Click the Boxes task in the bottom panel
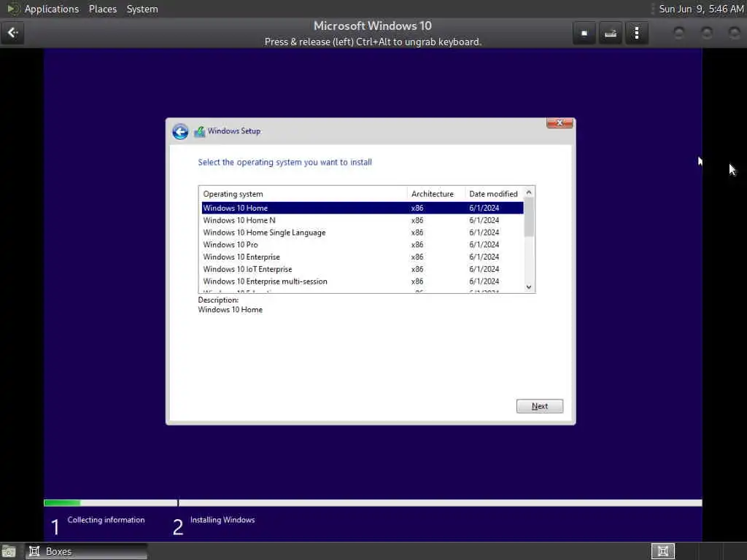The image size is (747, 560). click(x=86, y=551)
